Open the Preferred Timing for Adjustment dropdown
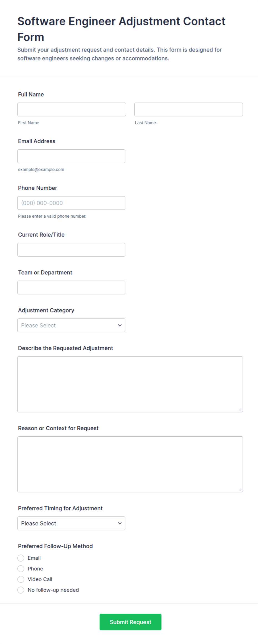 tap(71, 523)
